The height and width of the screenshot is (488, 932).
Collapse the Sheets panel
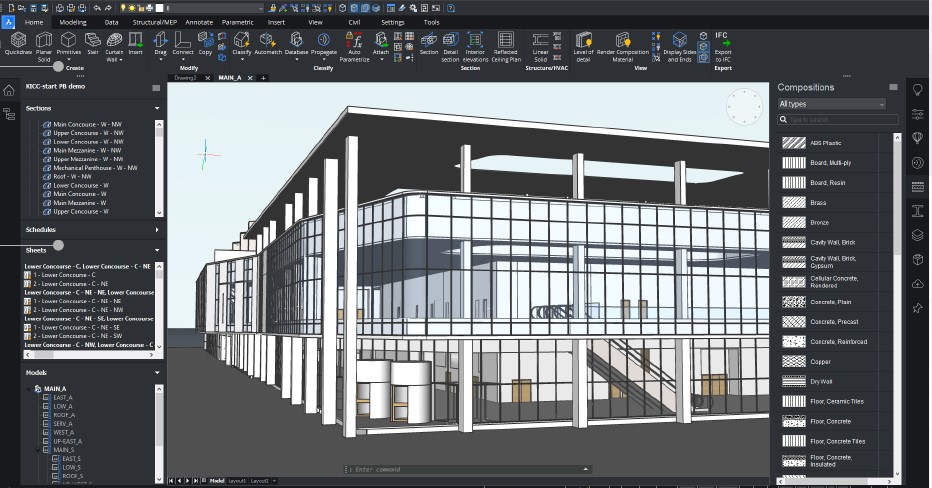(x=157, y=250)
